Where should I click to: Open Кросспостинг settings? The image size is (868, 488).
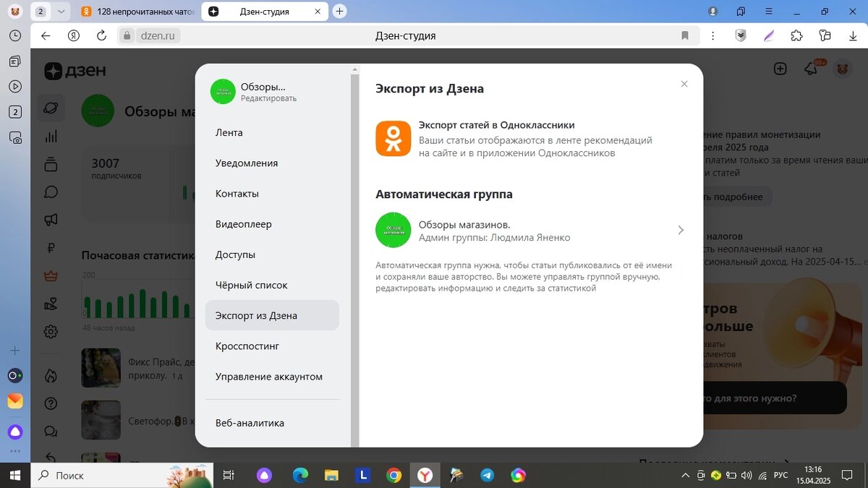pos(247,346)
